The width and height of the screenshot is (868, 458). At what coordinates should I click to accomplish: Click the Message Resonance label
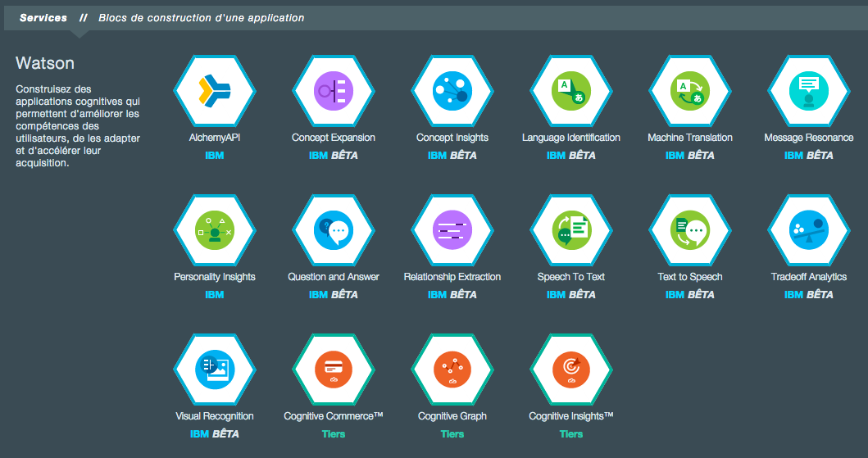[x=809, y=138]
